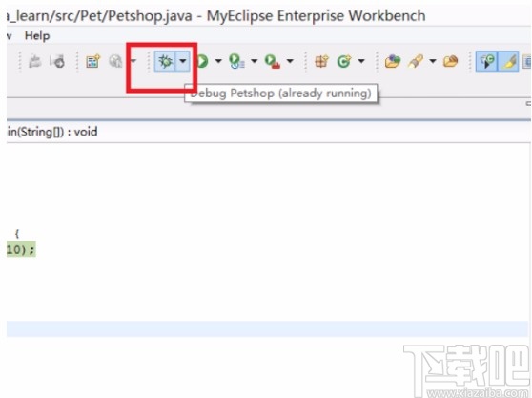Open the Search dropdown arrow
Viewport: 532px width, 398px height.
[x=433, y=61]
